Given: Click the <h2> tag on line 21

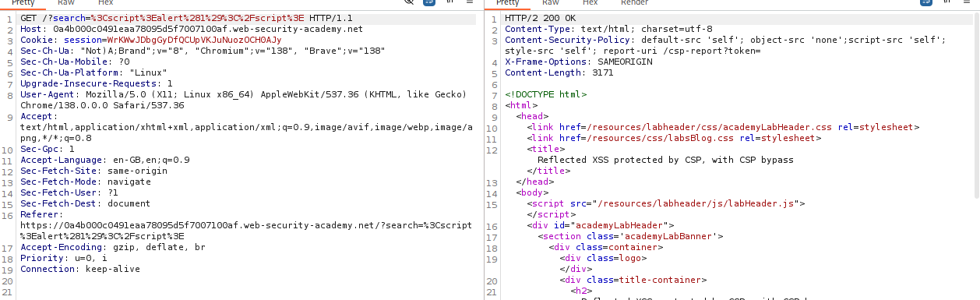Looking at the screenshot, I should [x=581, y=291].
